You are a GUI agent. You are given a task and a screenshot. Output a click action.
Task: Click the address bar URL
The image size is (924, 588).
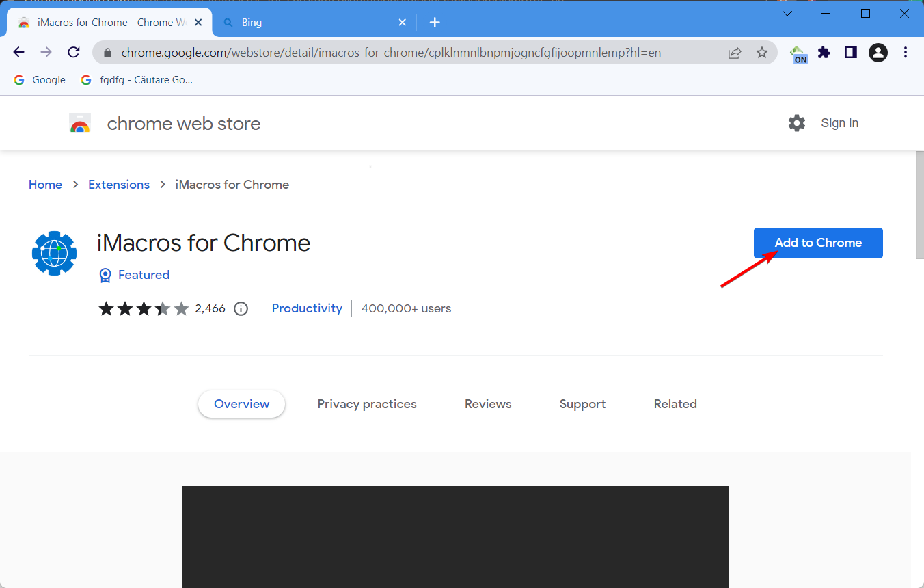pos(391,53)
